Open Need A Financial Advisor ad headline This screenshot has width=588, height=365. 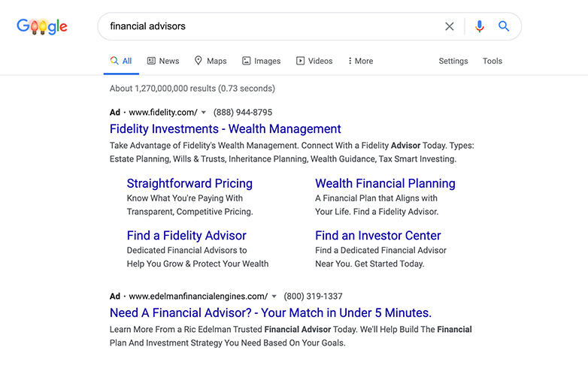pyautogui.click(x=271, y=312)
